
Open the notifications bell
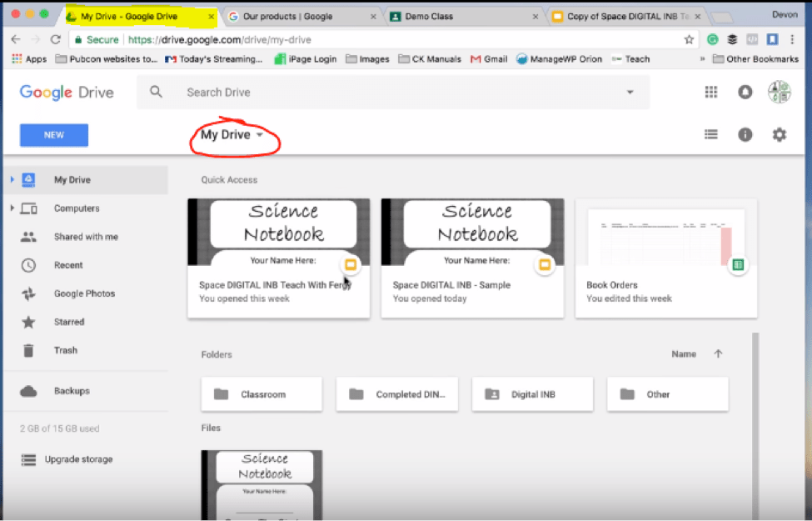(x=745, y=92)
